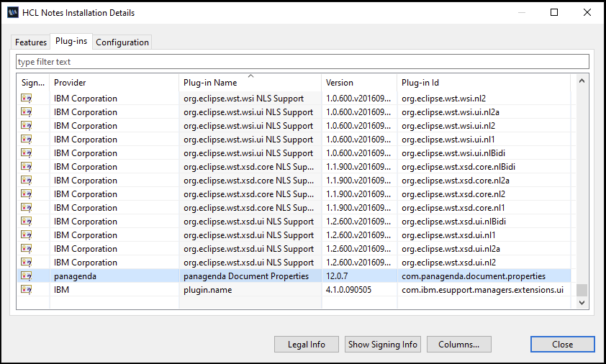Click plug-in id org.eclipse.wst.xsd.ui.nl2a
The height and width of the screenshot is (364, 606).
click(451, 249)
